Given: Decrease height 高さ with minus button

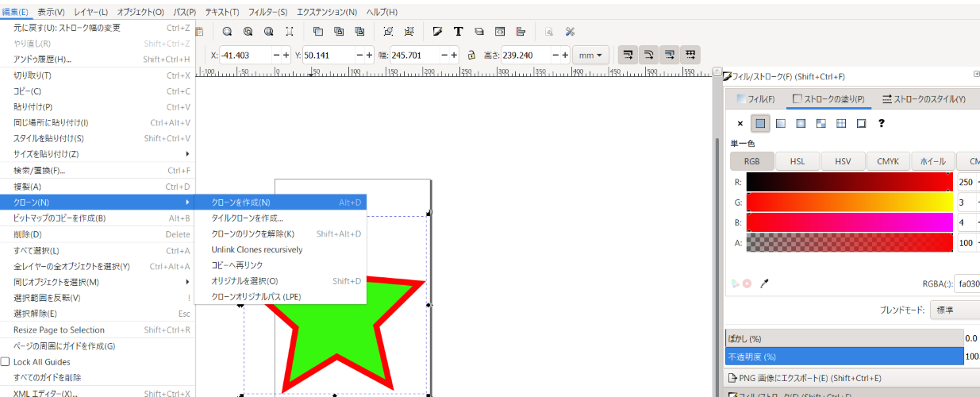Looking at the screenshot, I should pyautogui.click(x=554, y=55).
